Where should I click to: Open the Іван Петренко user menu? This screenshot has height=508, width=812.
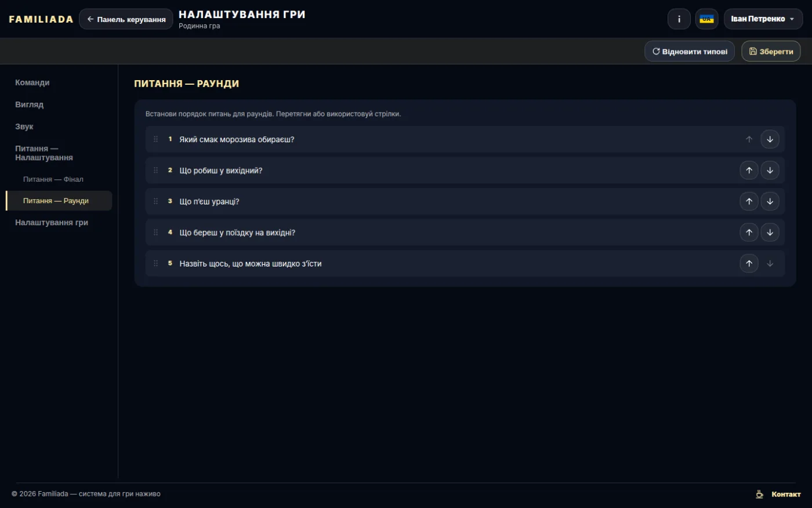point(763,19)
